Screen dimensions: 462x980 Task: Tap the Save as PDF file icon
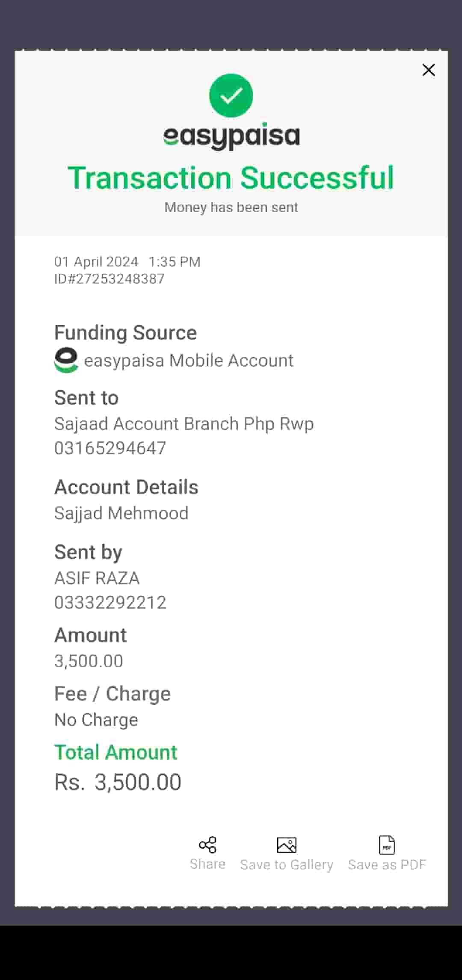pyautogui.click(x=387, y=845)
